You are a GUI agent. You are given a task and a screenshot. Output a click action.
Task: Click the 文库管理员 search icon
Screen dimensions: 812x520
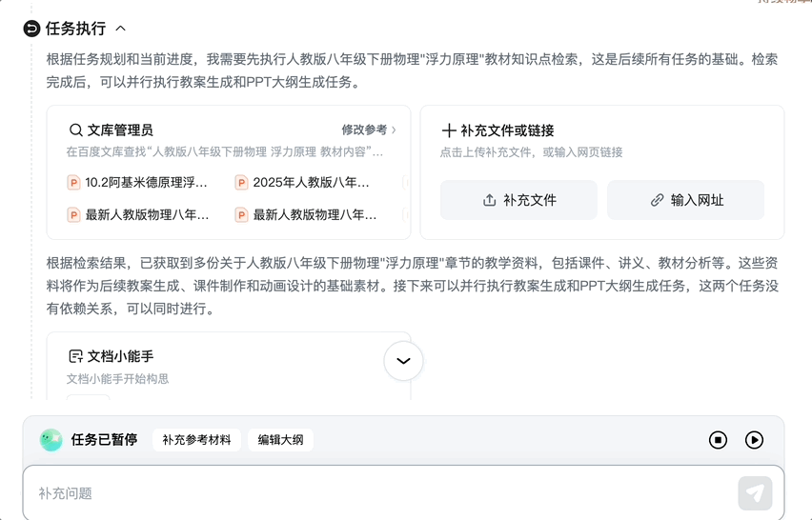pyautogui.click(x=75, y=130)
